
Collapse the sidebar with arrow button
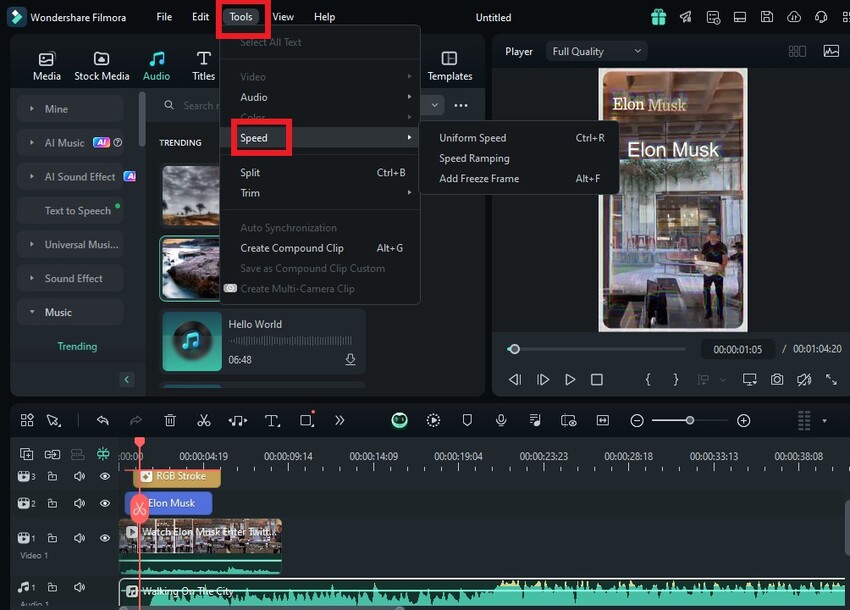tap(126, 380)
